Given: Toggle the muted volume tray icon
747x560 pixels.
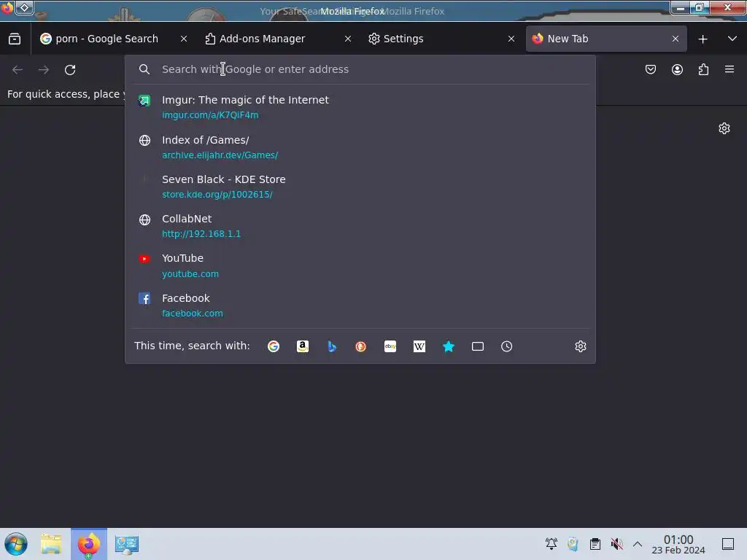Looking at the screenshot, I should pos(617,544).
